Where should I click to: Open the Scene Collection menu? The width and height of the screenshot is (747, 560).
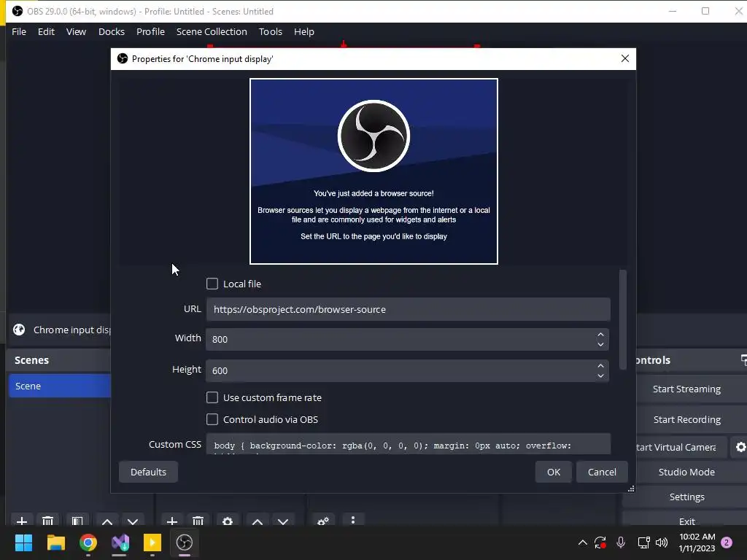click(x=212, y=31)
